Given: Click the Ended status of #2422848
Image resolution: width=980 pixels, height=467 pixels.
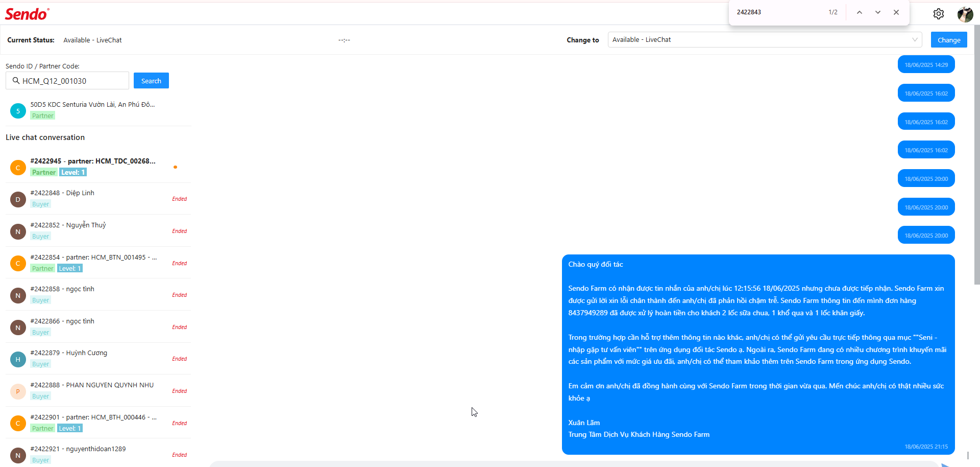Looking at the screenshot, I should click(x=180, y=199).
